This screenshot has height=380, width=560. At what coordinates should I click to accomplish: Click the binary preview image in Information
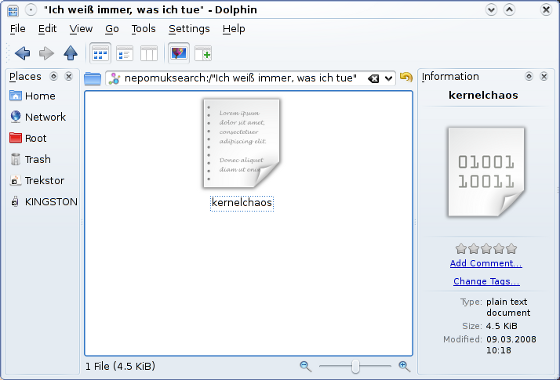click(486, 172)
